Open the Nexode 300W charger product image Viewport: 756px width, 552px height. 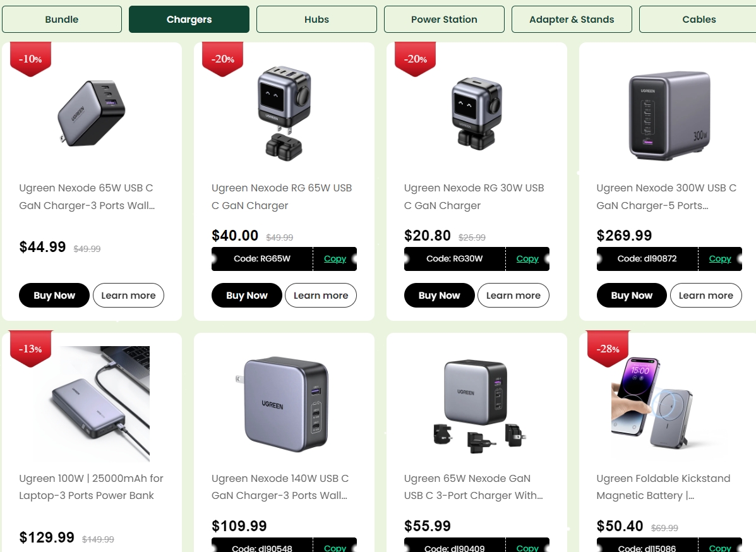coord(669,116)
